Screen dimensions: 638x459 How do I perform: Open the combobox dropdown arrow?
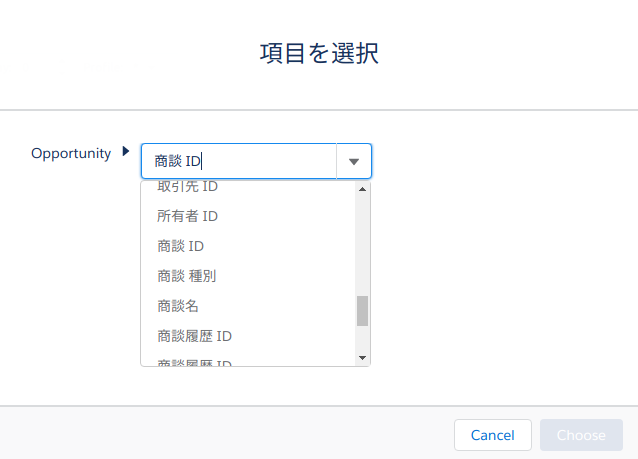[x=354, y=162]
